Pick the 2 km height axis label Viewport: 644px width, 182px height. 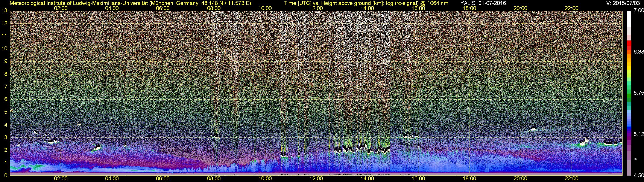pyautogui.click(x=6, y=150)
